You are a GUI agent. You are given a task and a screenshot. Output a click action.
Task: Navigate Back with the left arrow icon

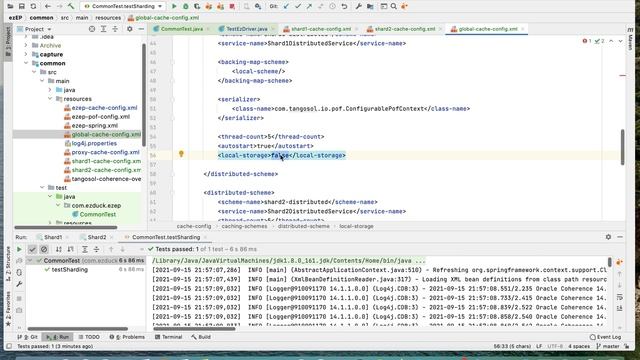tap(48, 6)
